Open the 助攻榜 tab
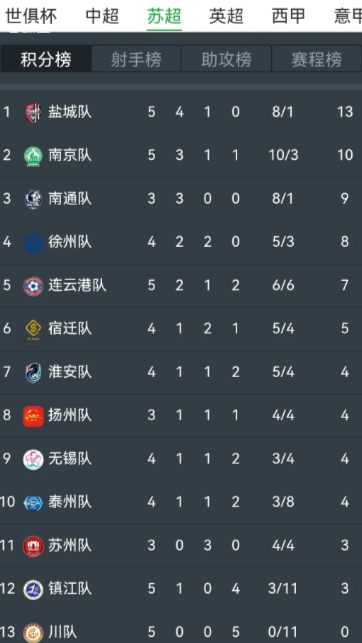This screenshot has height=643, width=362. 226,59
